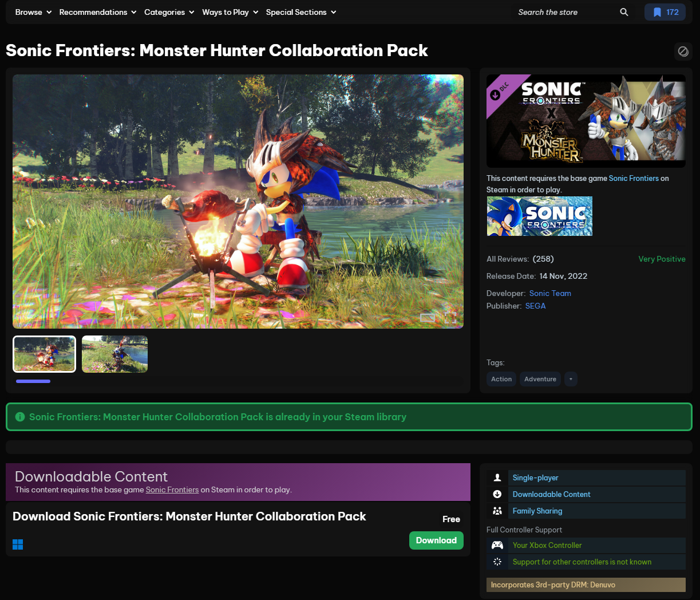
Task: Select the Action tag
Action: 501,379
